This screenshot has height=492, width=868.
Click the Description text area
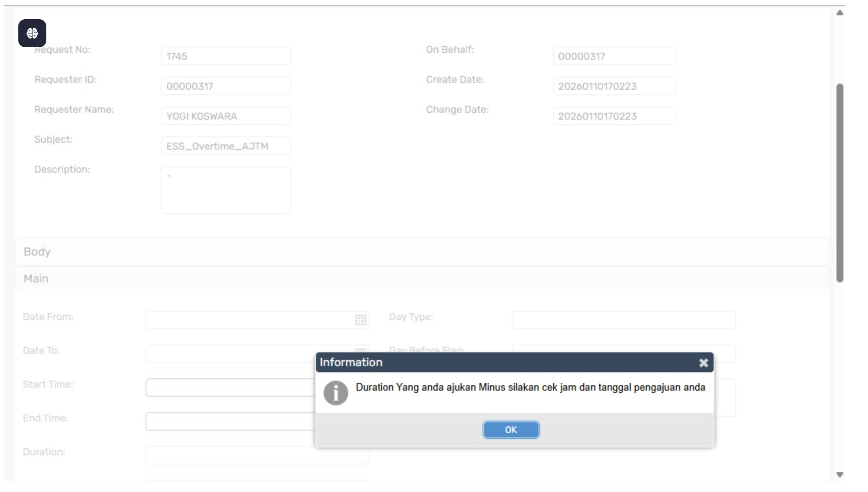[226, 190]
